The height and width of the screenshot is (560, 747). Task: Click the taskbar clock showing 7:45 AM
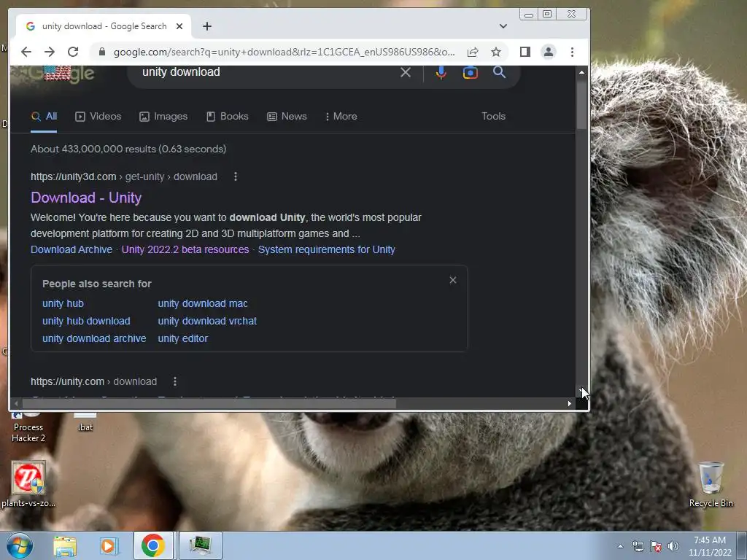point(710,546)
